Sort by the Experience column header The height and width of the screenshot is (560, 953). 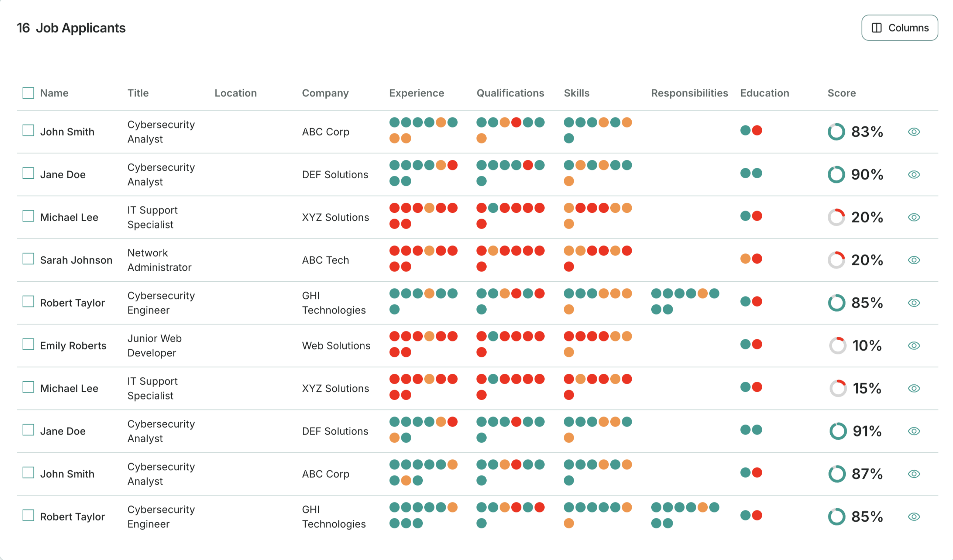click(416, 93)
